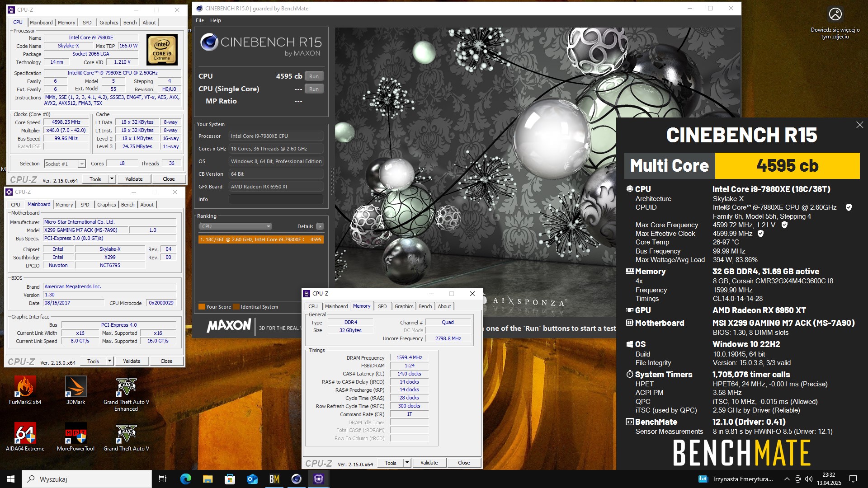Select the ranking entry 18C/36T Intel Core i9-7980XE
Image resolution: width=868 pixels, height=488 pixels.
point(261,239)
